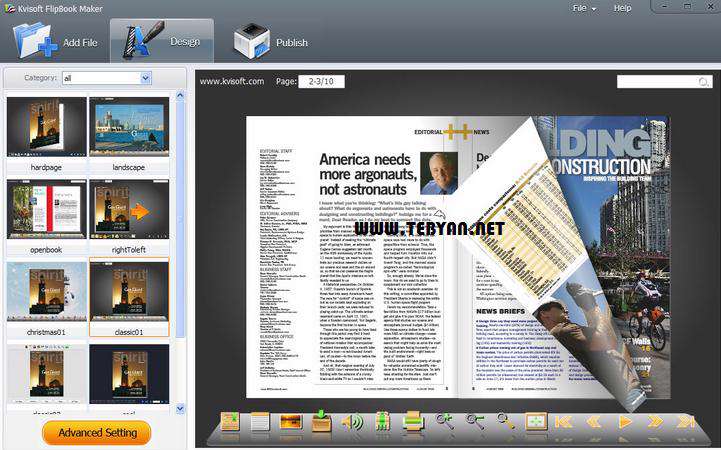Toggle the sound speaker icon

352,422
